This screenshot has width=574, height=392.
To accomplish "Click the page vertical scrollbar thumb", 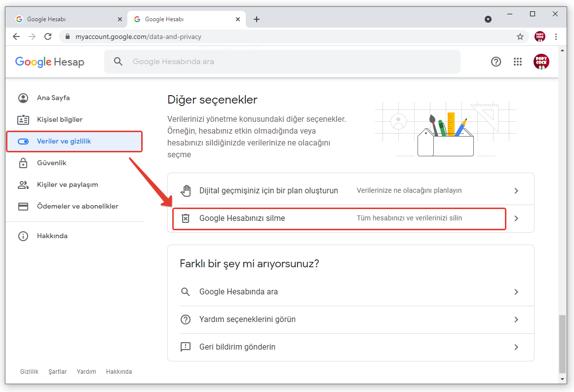I will (562, 344).
